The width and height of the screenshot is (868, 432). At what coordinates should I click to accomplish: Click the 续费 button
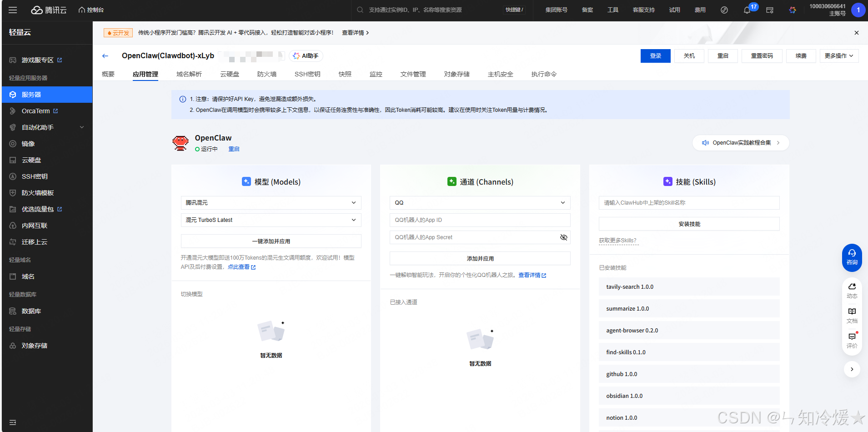click(x=801, y=56)
